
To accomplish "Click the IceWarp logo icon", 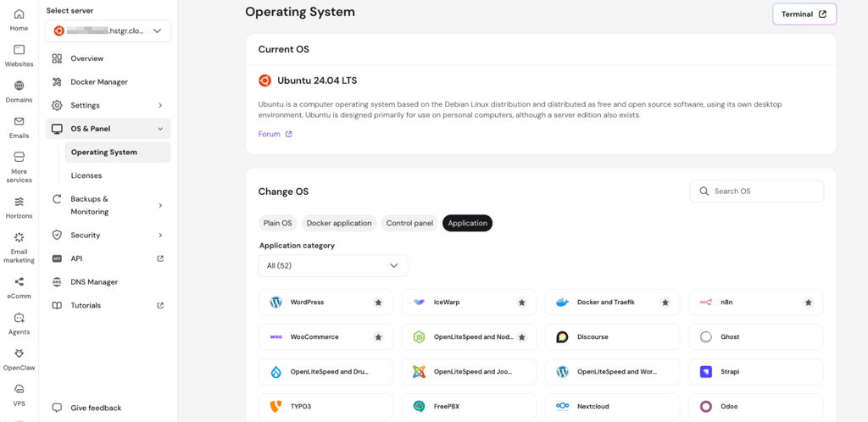I will [x=419, y=303].
